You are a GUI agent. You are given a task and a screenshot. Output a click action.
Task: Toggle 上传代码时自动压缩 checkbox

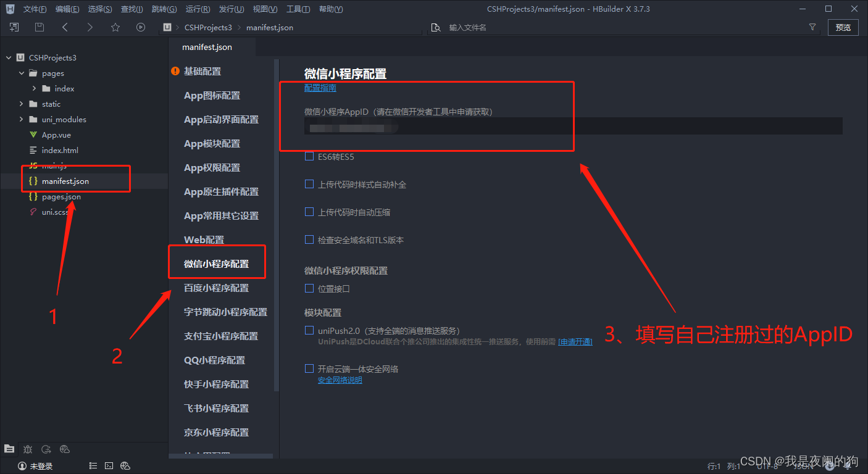(x=309, y=212)
